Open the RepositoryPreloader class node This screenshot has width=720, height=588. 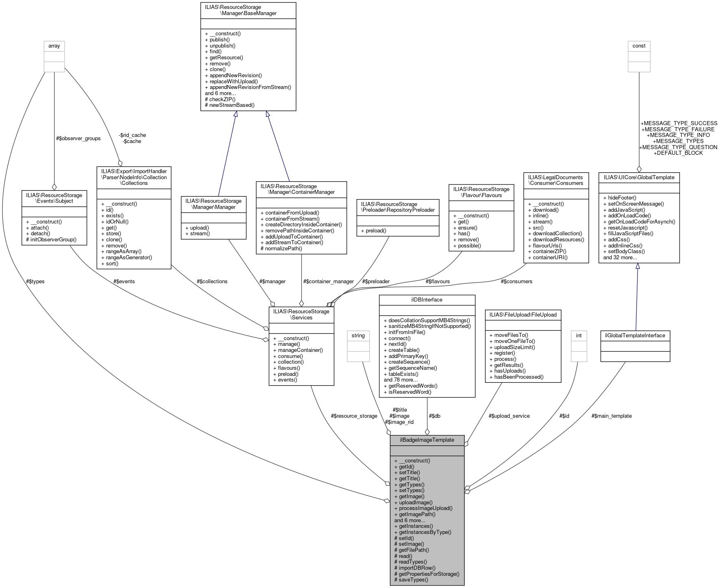tap(398, 218)
